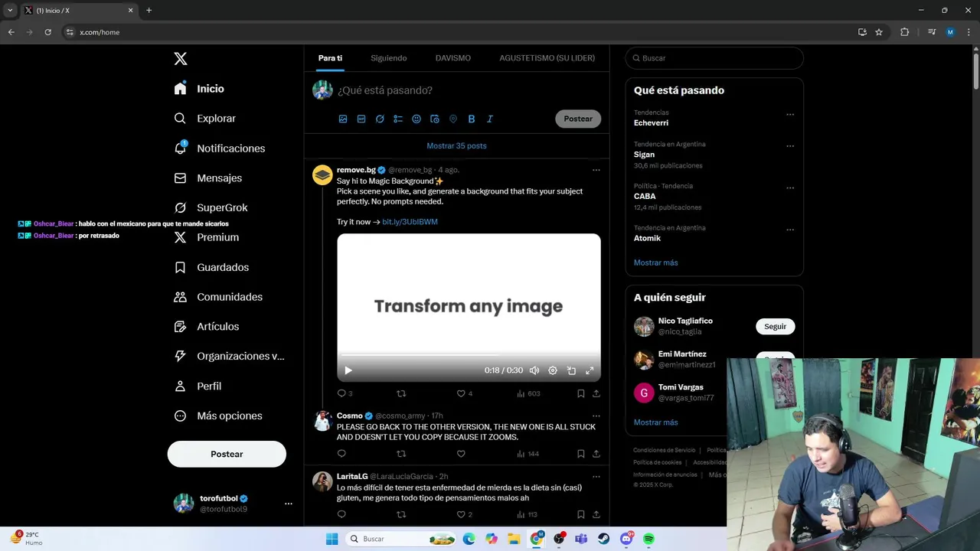Click the large Postear sidebar button
980x551 pixels.
click(227, 454)
